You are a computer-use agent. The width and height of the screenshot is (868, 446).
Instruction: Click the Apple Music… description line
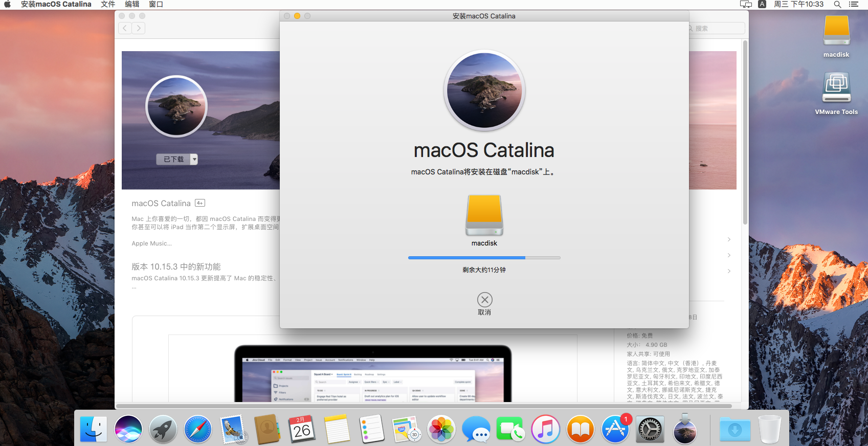coord(152,243)
